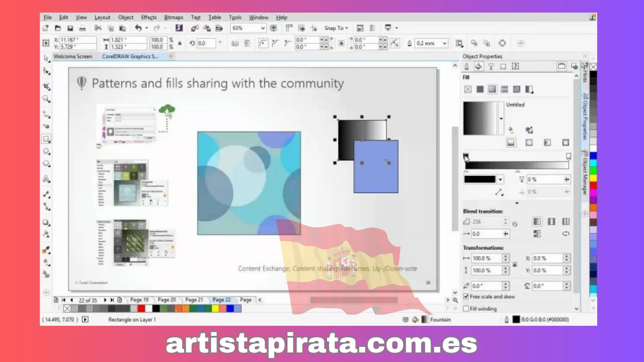This screenshot has width=644, height=362.
Task: Select the Crop tool in the toolbox
Action: [x=46, y=86]
